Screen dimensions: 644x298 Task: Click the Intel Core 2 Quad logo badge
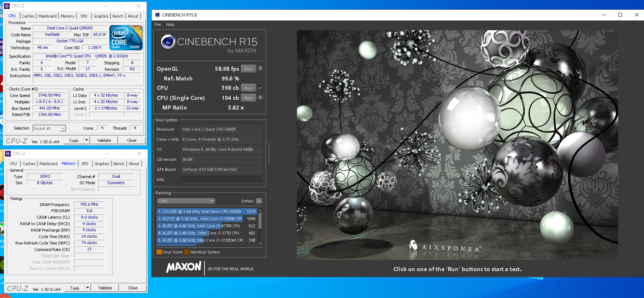coord(126,38)
